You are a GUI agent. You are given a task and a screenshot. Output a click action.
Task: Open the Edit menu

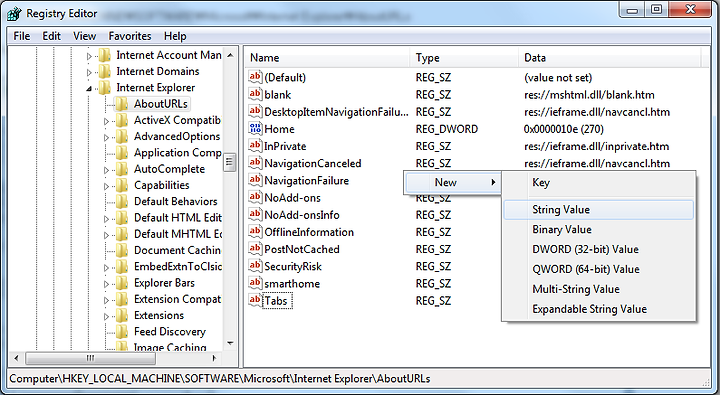[51, 36]
